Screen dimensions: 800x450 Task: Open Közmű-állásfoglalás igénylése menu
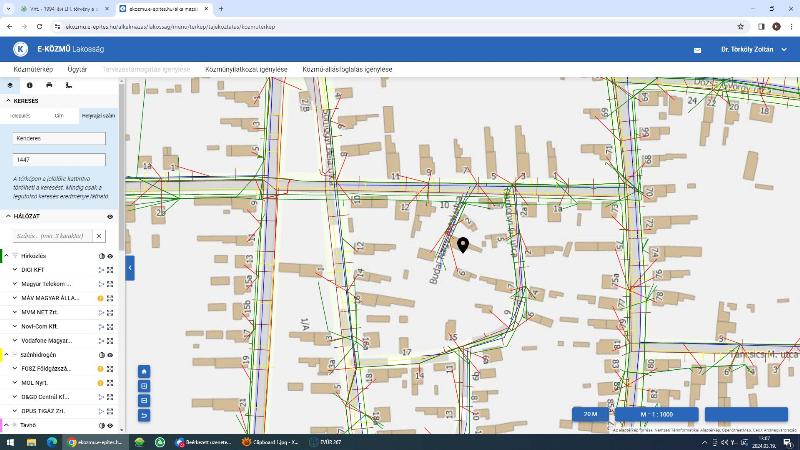point(347,69)
